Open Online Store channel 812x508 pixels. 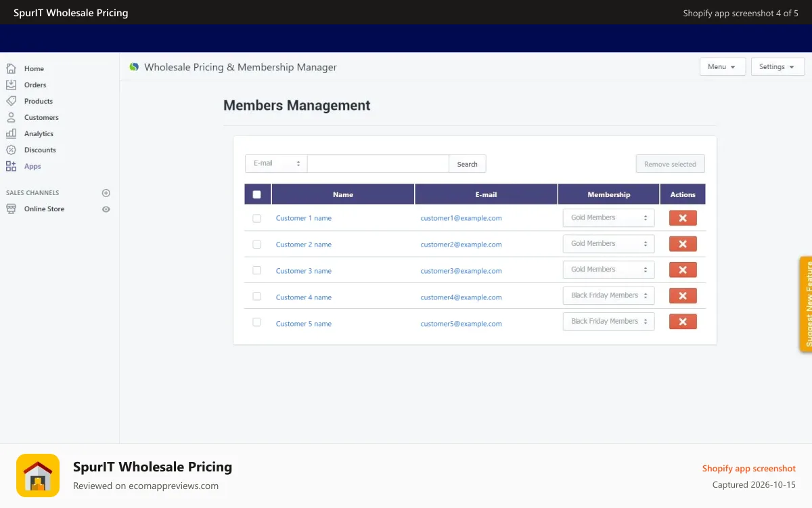click(x=44, y=209)
